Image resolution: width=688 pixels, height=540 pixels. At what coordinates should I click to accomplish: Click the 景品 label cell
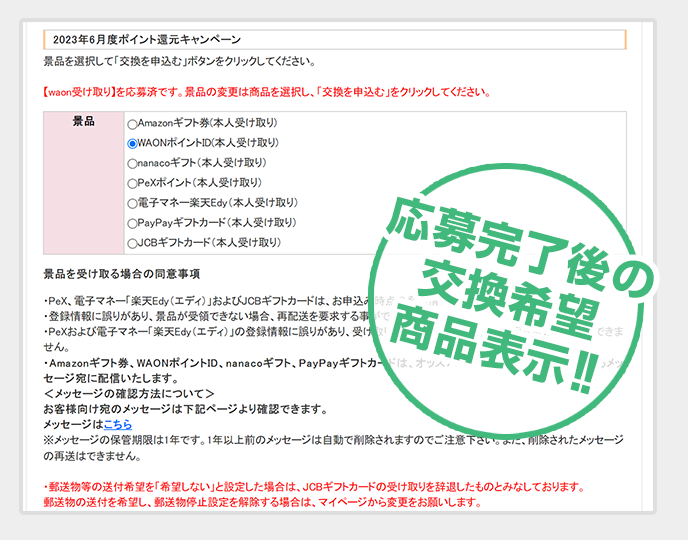tap(83, 183)
